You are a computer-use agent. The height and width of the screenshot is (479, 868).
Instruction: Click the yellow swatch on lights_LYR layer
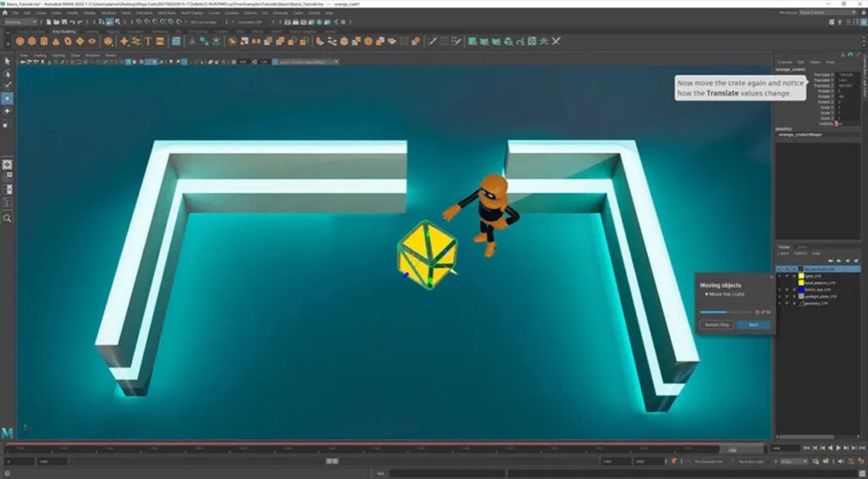coord(800,276)
